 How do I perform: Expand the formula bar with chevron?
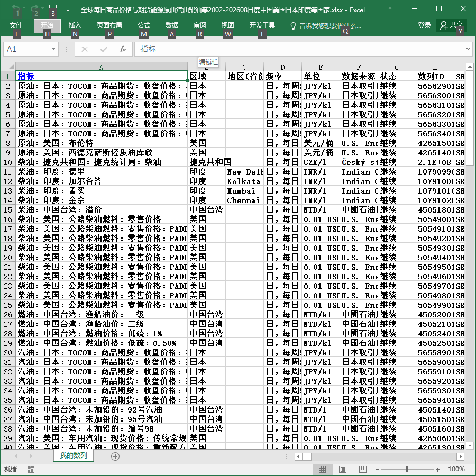point(468,49)
